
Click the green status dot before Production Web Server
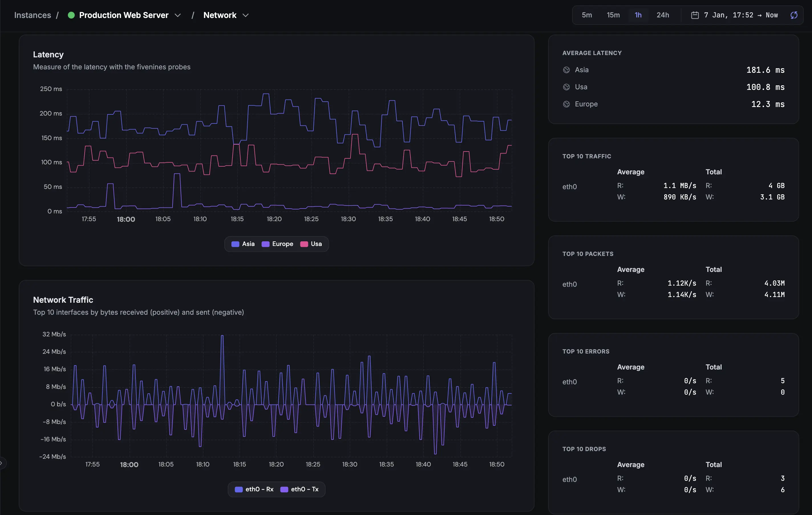[71, 15]
